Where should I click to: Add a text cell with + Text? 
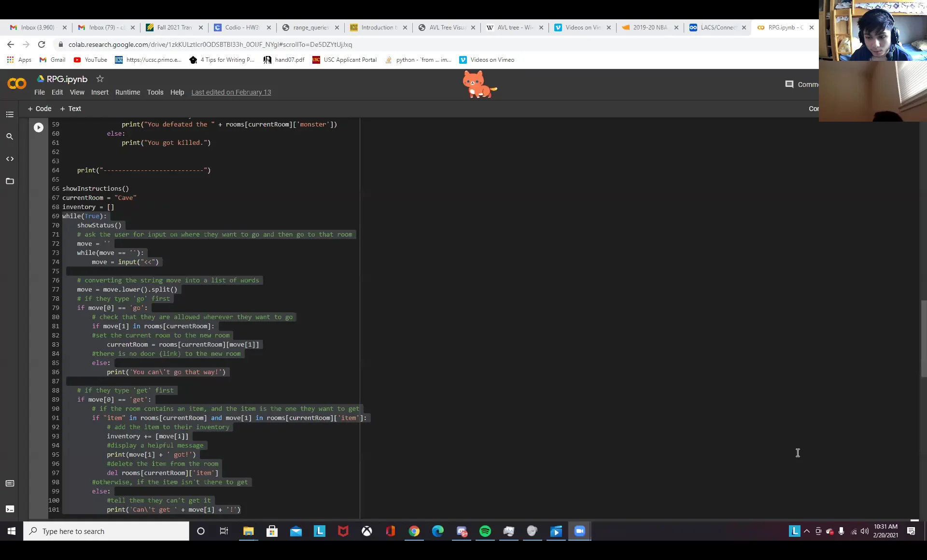click(x=70, y=109)
